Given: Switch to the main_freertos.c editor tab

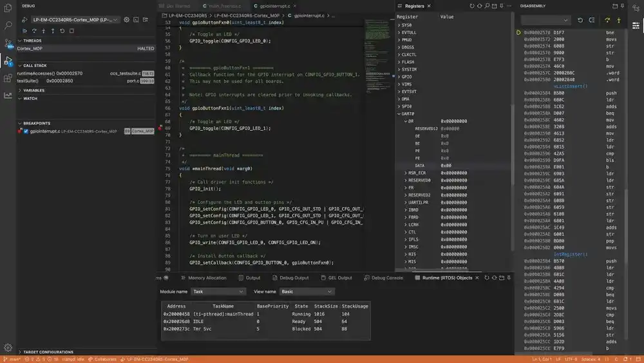Looking at the screenshot, I should tap(225, 6).
